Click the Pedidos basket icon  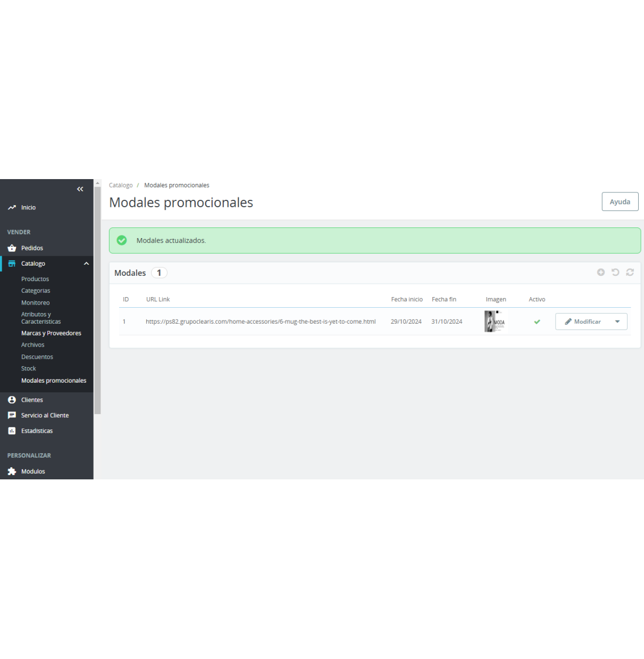click(12, 248)
